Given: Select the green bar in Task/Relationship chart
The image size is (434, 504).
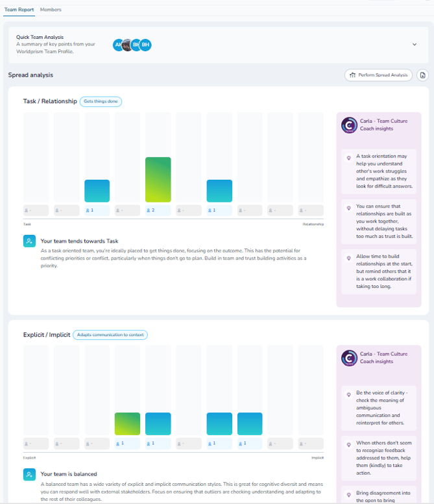Looking at the screenshot, I should tap(158, 180).
